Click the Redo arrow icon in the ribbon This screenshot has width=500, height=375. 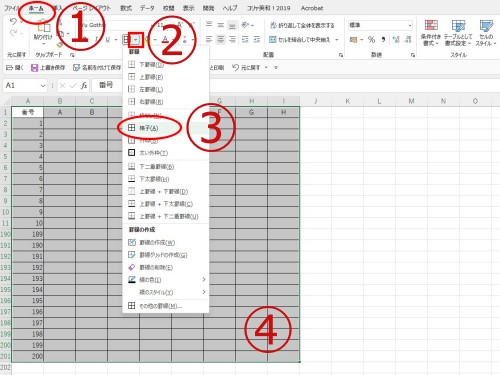point(13,33)
